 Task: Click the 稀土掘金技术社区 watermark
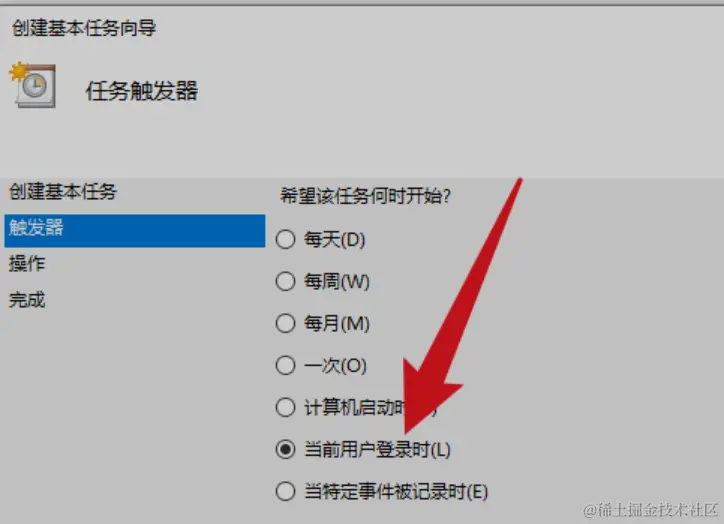point(651,510)
